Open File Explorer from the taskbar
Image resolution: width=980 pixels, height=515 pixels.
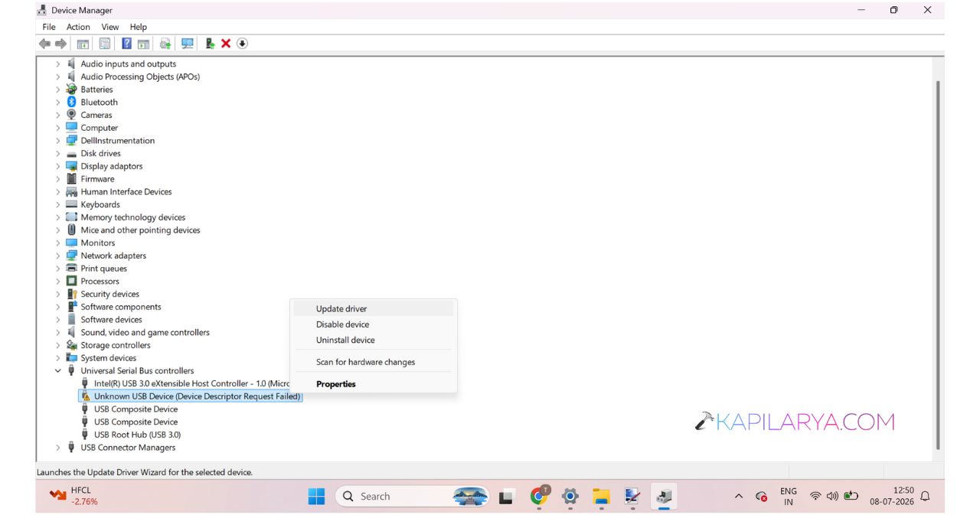click(x=601, y=497)
